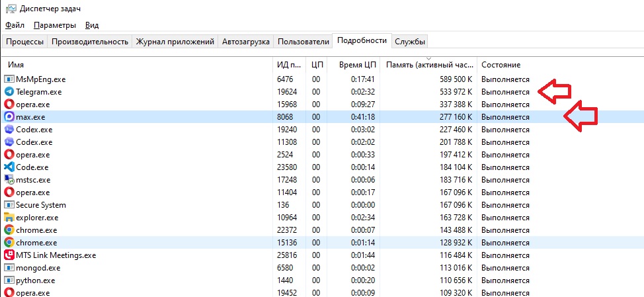
Task: Click the opera.exe icon with PID 11404
Action: pyautogui.click(x=9, y=192)
